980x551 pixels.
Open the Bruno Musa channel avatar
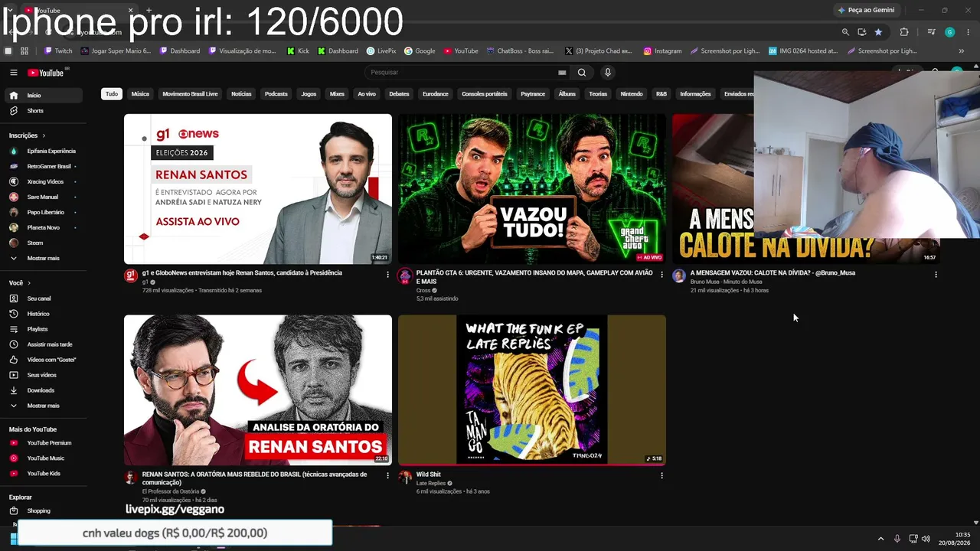pos(679,276)
